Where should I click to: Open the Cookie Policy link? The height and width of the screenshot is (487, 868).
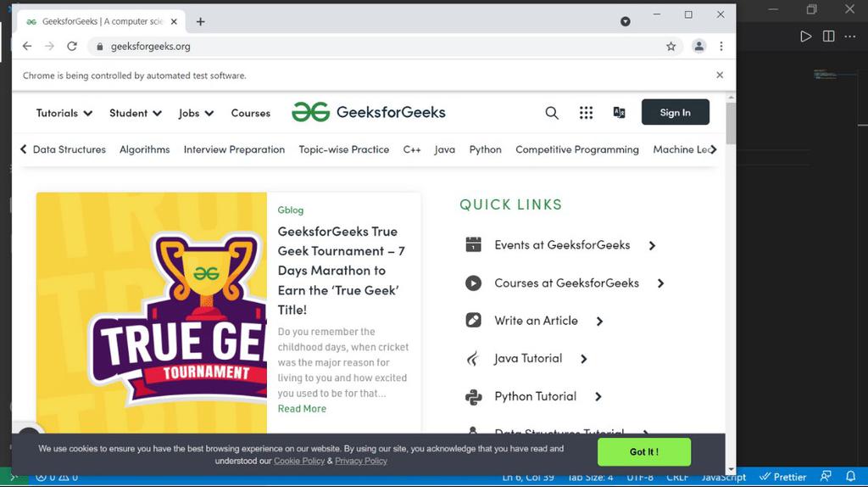pos(299,461)
